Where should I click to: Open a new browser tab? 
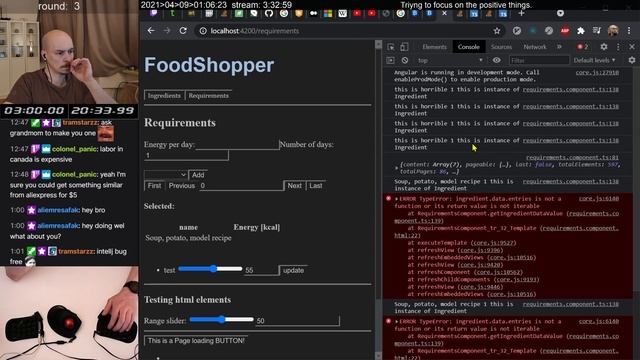click(x=521, y=13)
